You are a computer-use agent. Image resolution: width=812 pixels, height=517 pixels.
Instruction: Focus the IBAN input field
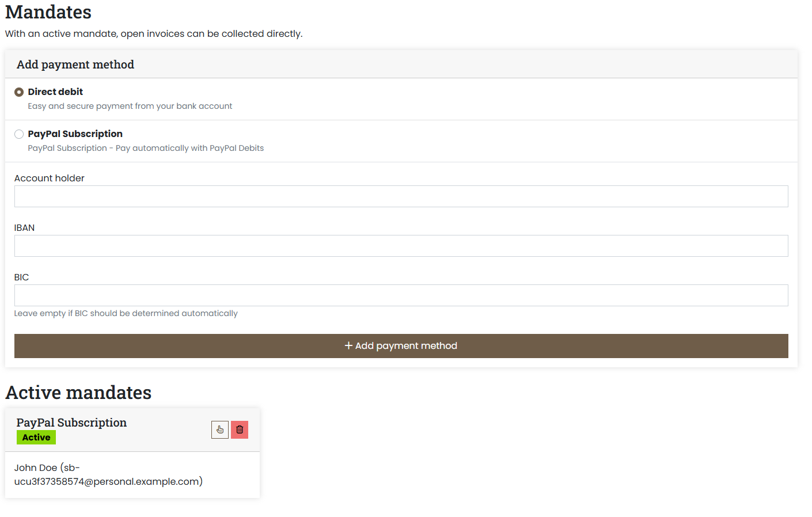coord(401,246)
